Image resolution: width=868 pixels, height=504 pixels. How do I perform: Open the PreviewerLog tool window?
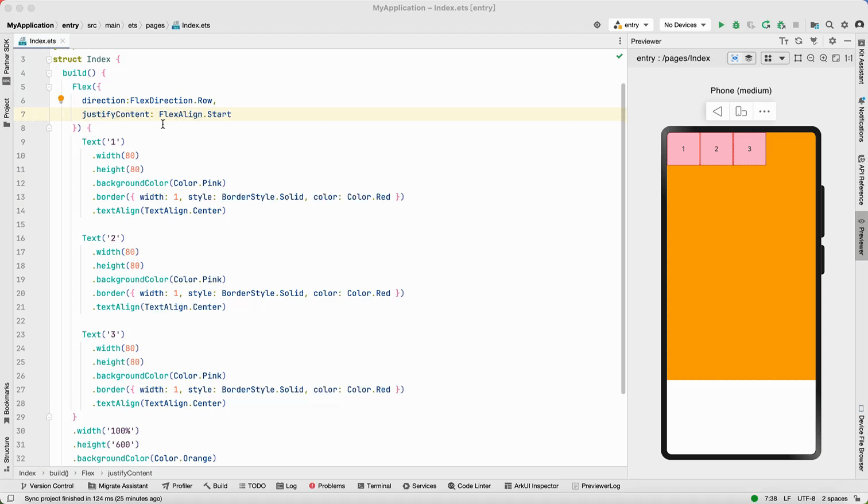point(596,486)
